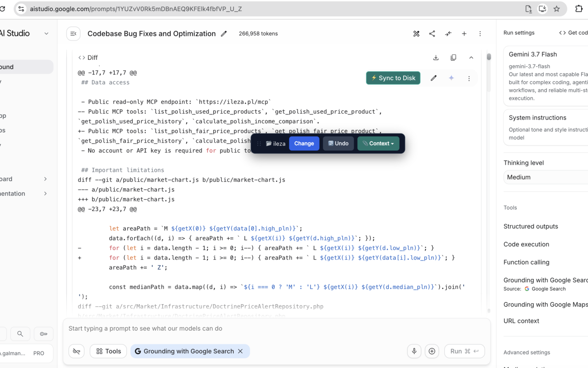Expand the Advanced settings section
The height and width of the screenshot is (368, 588).
pos(526,352)
